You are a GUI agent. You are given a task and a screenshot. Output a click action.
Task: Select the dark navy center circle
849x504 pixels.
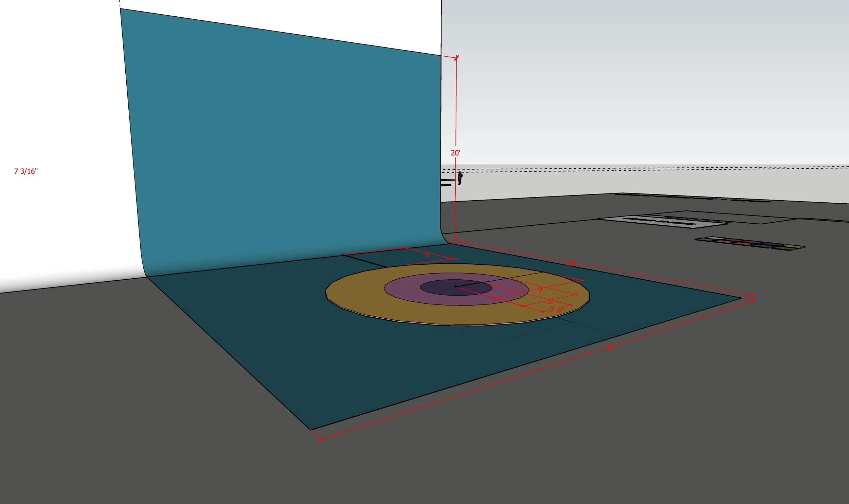pyautogui.click(x=442, y=288)
